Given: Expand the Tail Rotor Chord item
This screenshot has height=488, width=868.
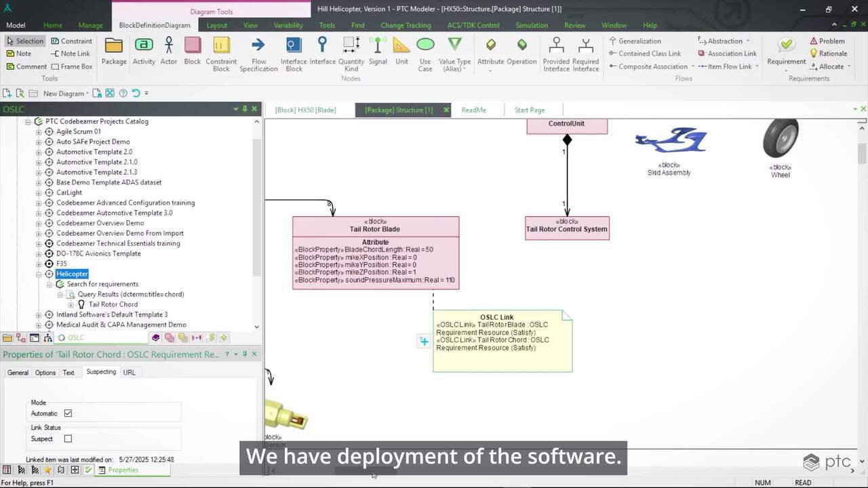Looking at the screenshot, I should [x=71, y=304].
